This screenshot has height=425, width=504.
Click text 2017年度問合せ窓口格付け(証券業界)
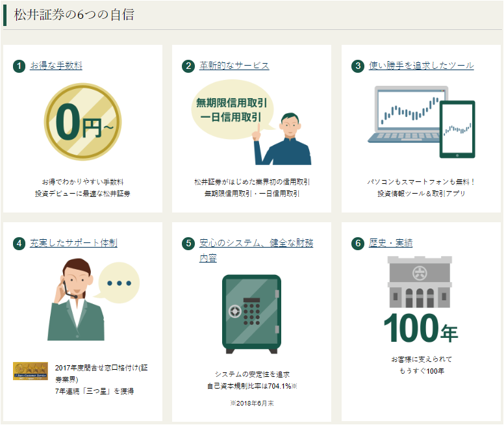pyautogui.click(x=101, y=374)
